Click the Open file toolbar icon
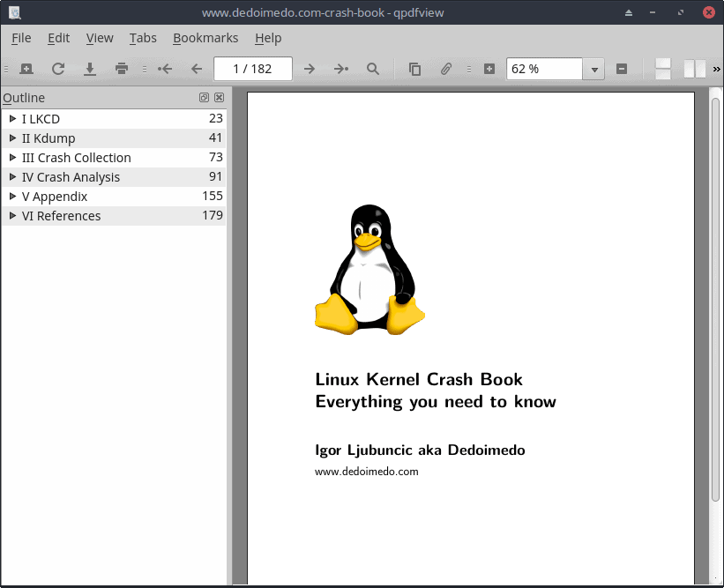This screenshot has width=724, height=588. 26,69
